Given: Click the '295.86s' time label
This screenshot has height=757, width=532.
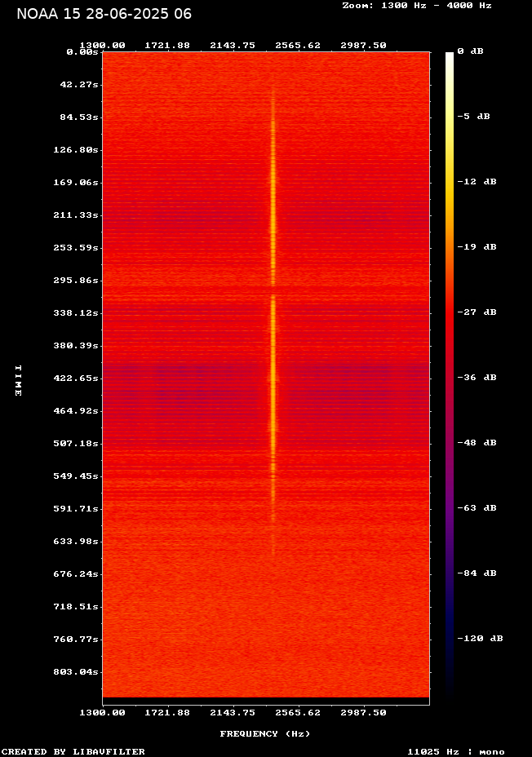Looking at the screenshot, I should coord(76,280).
